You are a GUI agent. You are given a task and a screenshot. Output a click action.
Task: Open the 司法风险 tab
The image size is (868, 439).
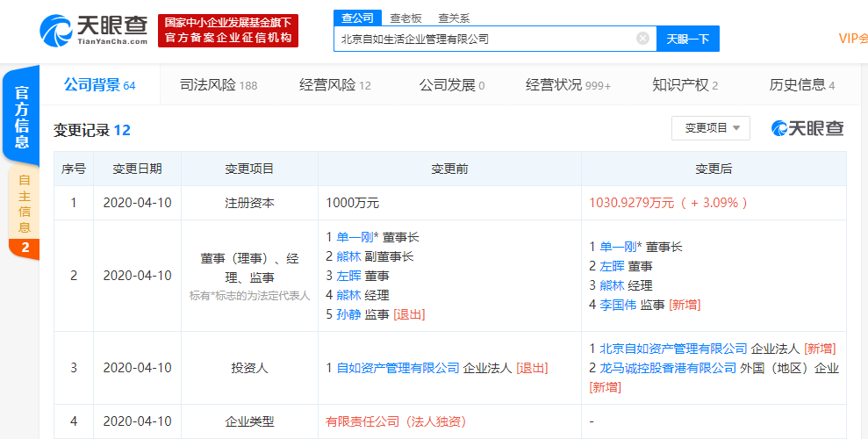pos(218,85)
